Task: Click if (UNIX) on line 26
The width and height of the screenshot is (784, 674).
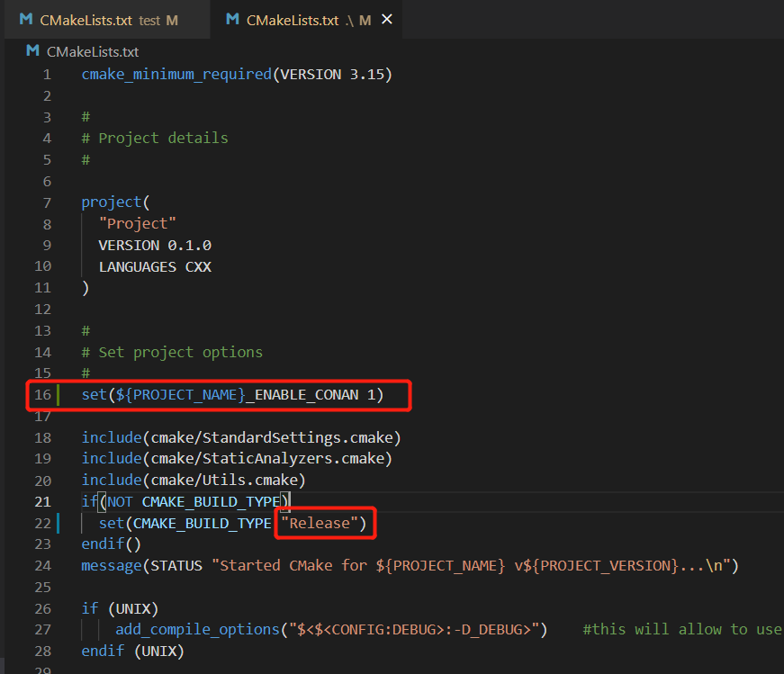Action: tap(120, 608)
